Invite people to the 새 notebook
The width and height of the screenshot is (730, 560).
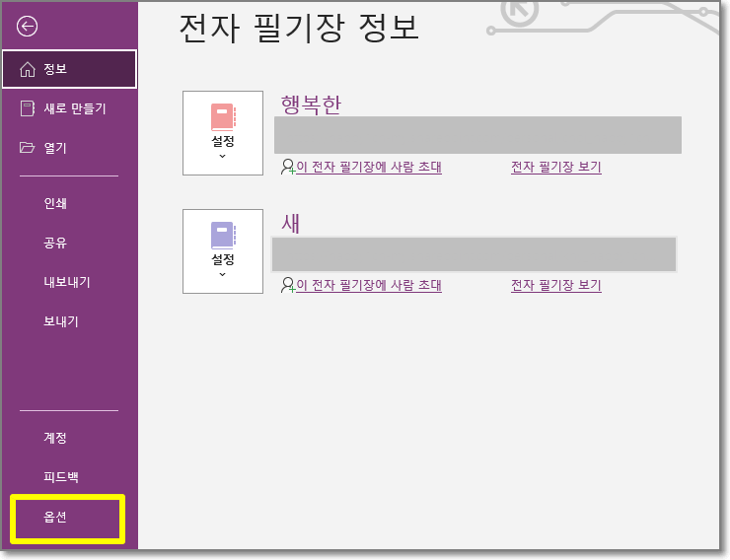[x=369, y=285]
